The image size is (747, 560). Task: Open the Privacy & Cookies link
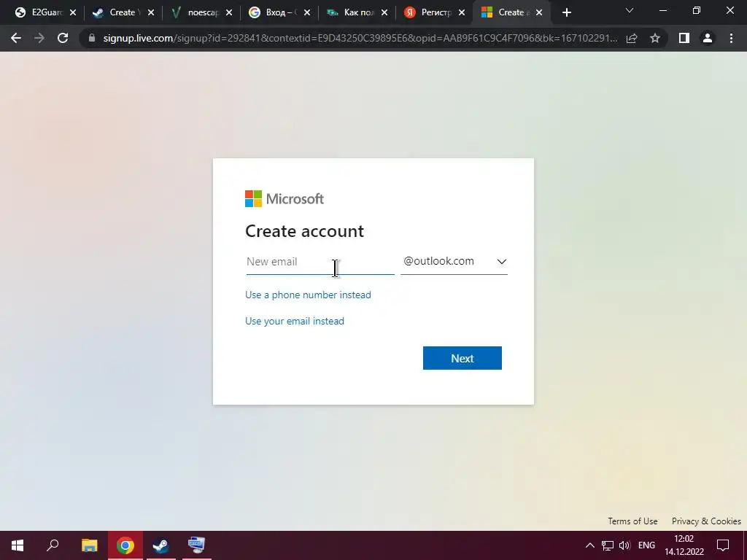click(x=706, y=521)
